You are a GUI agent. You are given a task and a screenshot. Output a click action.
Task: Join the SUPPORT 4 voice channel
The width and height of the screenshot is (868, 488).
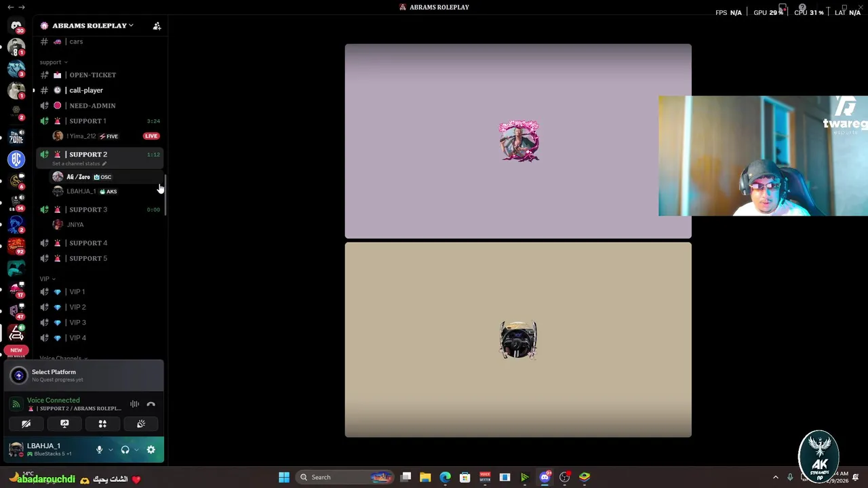100,243
